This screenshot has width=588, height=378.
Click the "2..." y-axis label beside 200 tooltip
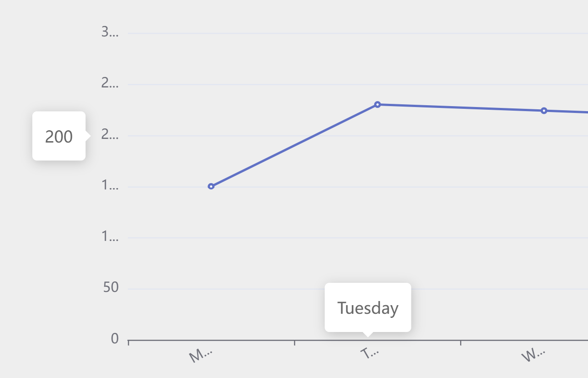coord(110,135)
